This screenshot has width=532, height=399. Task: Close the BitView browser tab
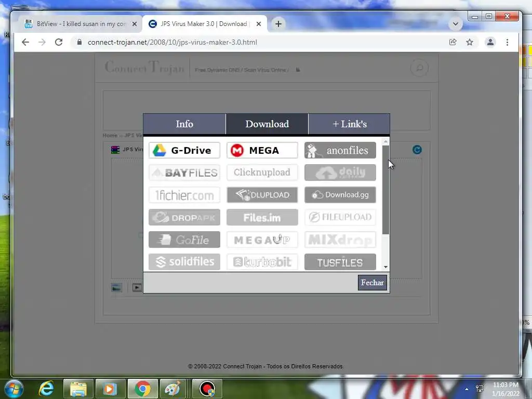135,24
